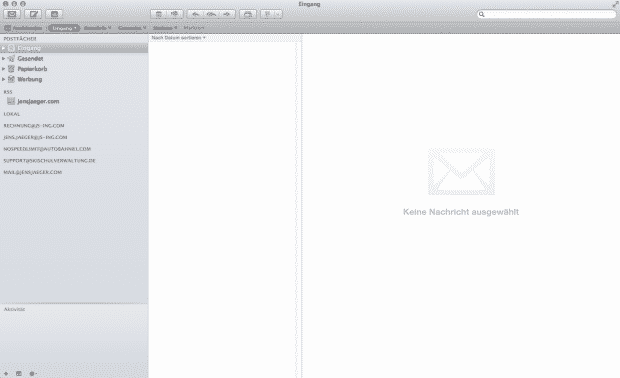The height and width of the screenshot is (378, 620).
Task: Click the Forward arrow toolbar icon
Action: (227, 14)
